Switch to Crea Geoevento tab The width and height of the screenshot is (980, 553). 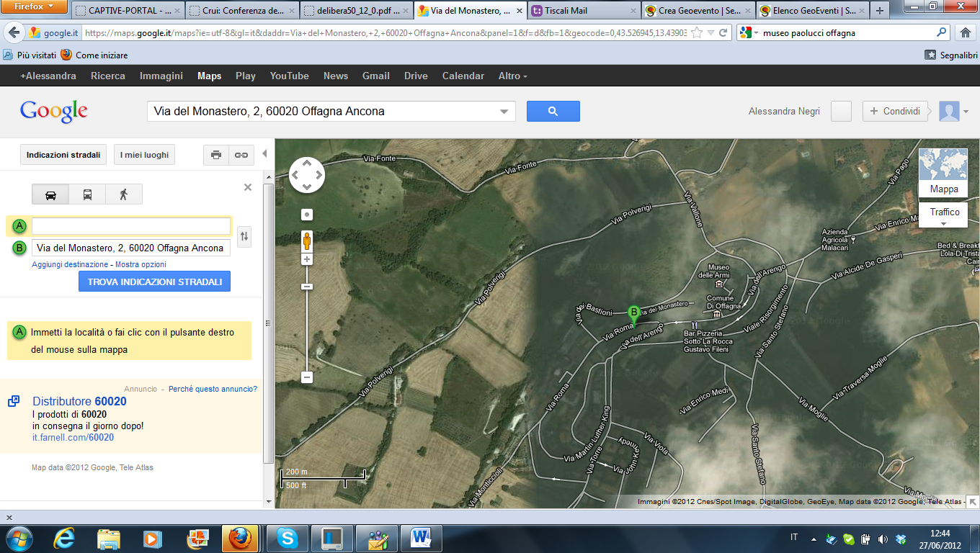coord(698,11)
